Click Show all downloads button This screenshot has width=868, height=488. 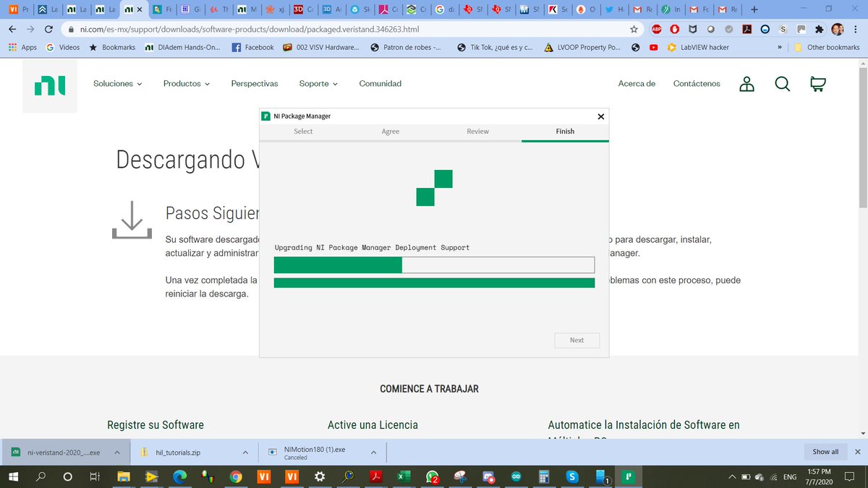(x=825, y=452)
